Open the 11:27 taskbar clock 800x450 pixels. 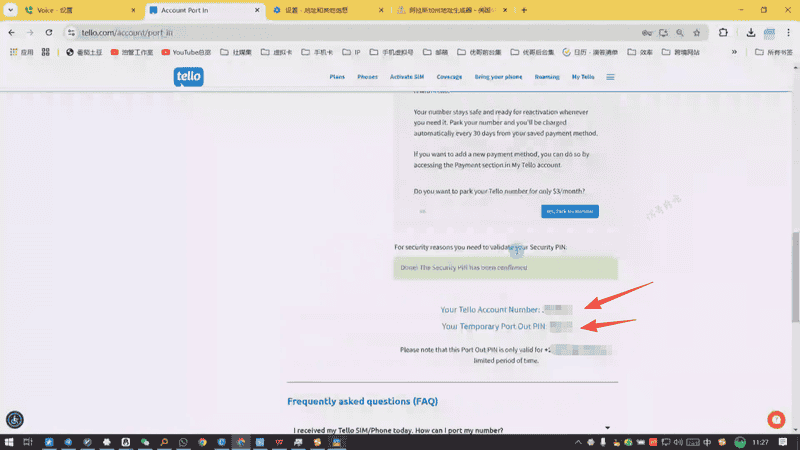[x=760, y=442]
